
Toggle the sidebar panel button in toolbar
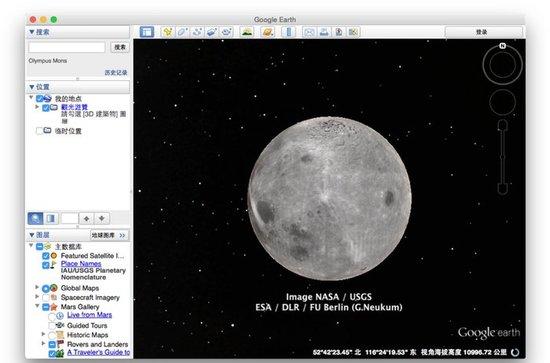coord(146,32)
